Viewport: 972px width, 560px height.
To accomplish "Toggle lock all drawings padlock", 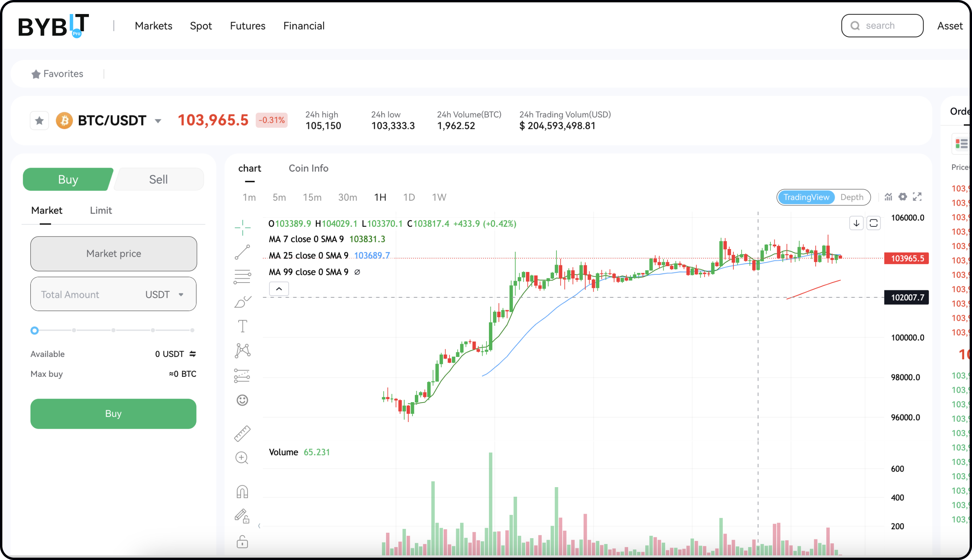I will coord(242,541).
